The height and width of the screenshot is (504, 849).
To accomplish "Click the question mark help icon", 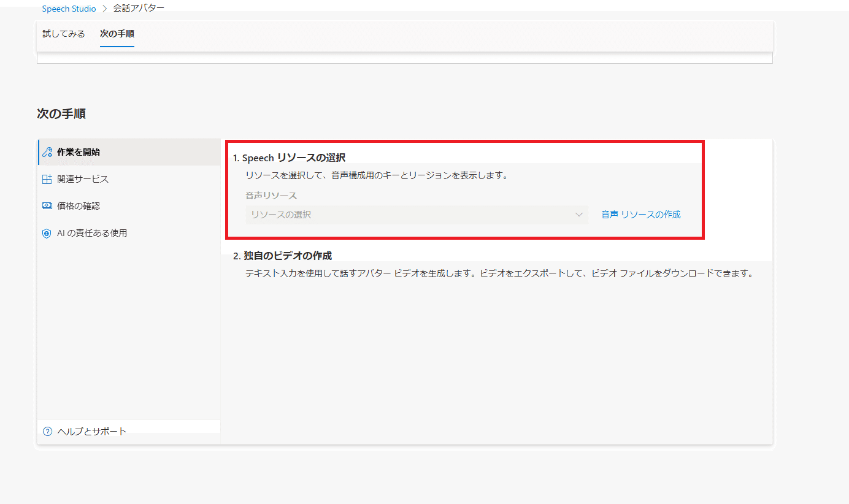I will (x=47, y=432).
